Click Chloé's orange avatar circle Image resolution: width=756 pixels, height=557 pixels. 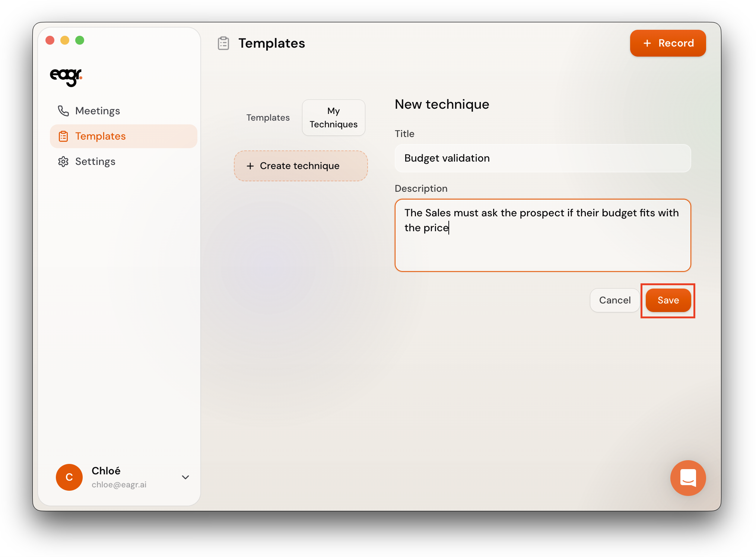pyautogui.click(x=69, y=477)
